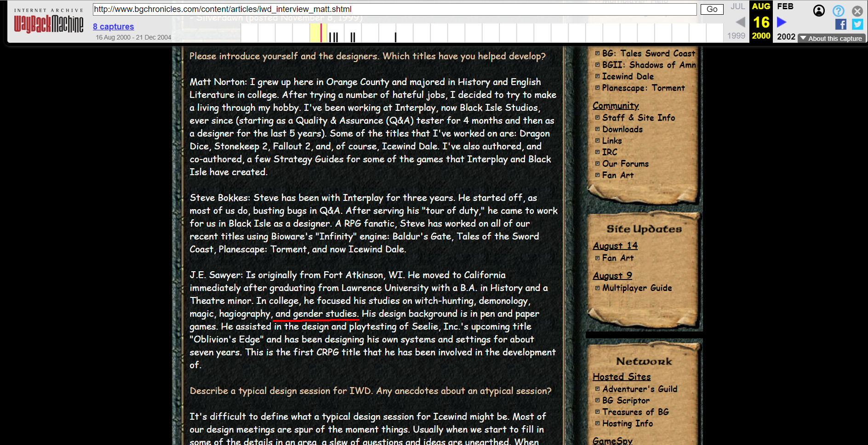Click the 'J.E. Sawyer:' name in the interview

217,275
